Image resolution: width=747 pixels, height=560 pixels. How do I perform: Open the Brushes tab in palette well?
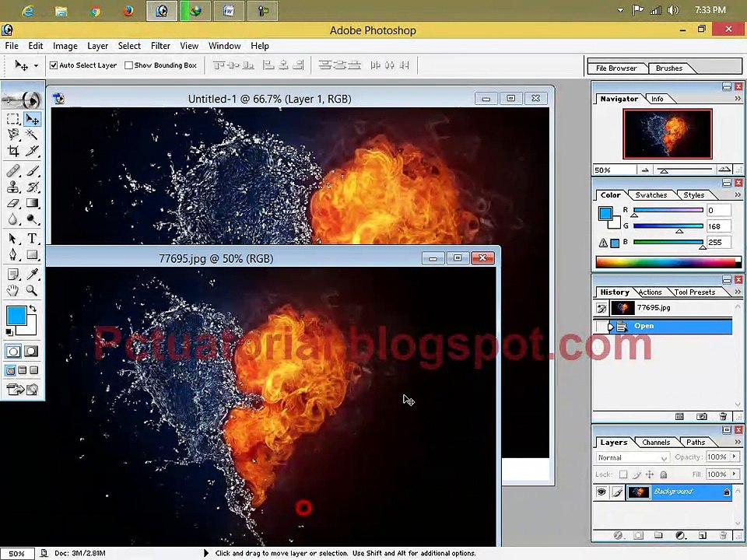669,68
